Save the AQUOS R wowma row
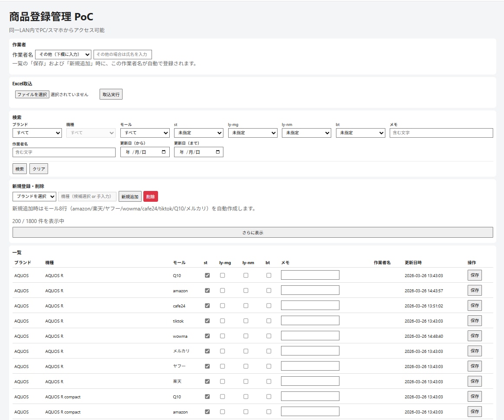The height and width of the screenshot is (420, 504). (475, 336)
